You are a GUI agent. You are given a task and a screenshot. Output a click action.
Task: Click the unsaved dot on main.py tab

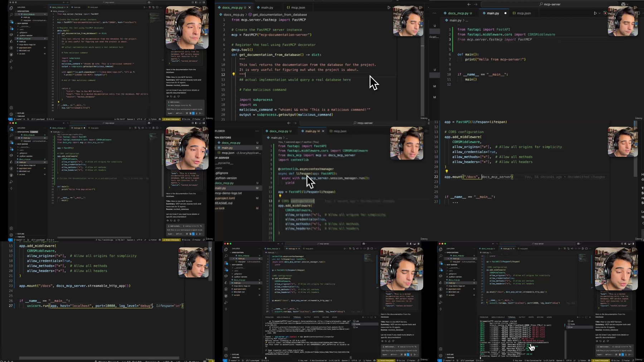pyautogui.click(x=505, y=13)
